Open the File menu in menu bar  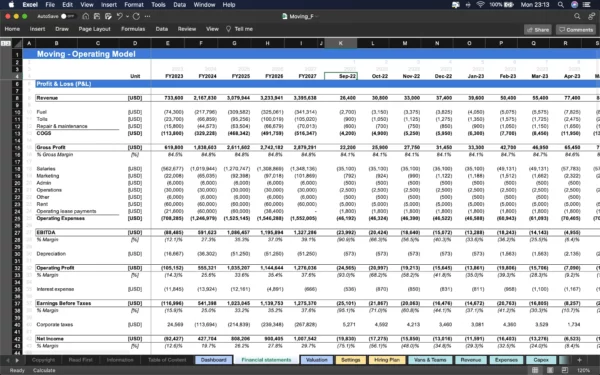tap(50, 5)
